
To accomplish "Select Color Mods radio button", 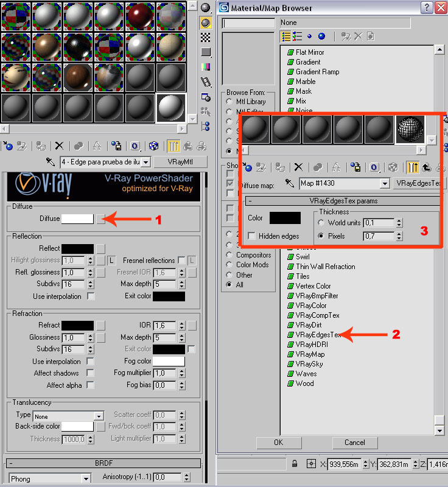I will coord(229,265).
